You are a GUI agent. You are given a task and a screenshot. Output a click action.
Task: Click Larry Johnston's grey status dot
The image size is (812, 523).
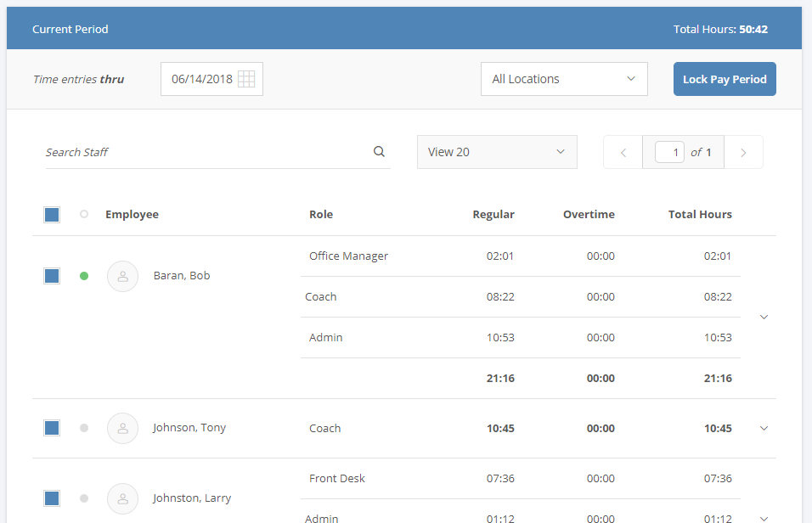click(x=84, y=498)
